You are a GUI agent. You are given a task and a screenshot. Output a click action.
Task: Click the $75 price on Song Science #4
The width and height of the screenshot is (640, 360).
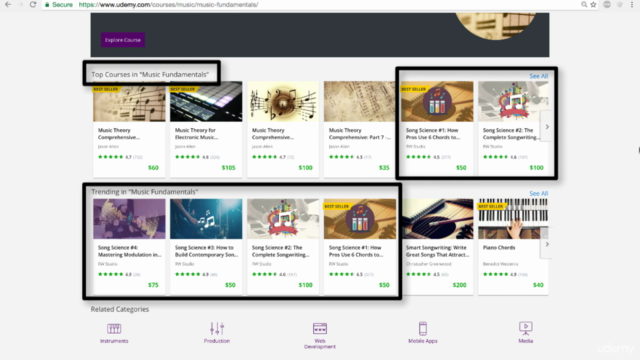[153, 285]
